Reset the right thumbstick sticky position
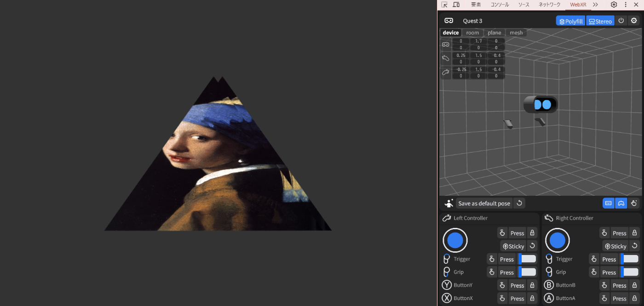644x306 pixels. (634, 246)
